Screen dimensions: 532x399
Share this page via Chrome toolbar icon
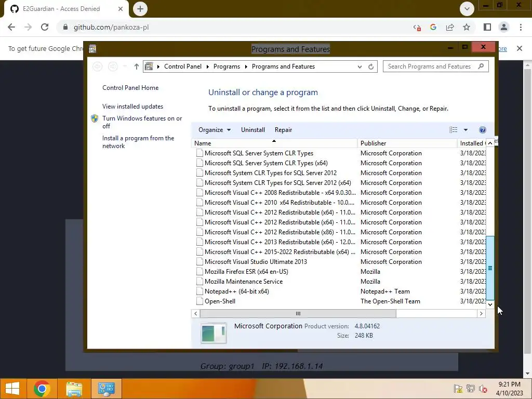click(450, 27)
